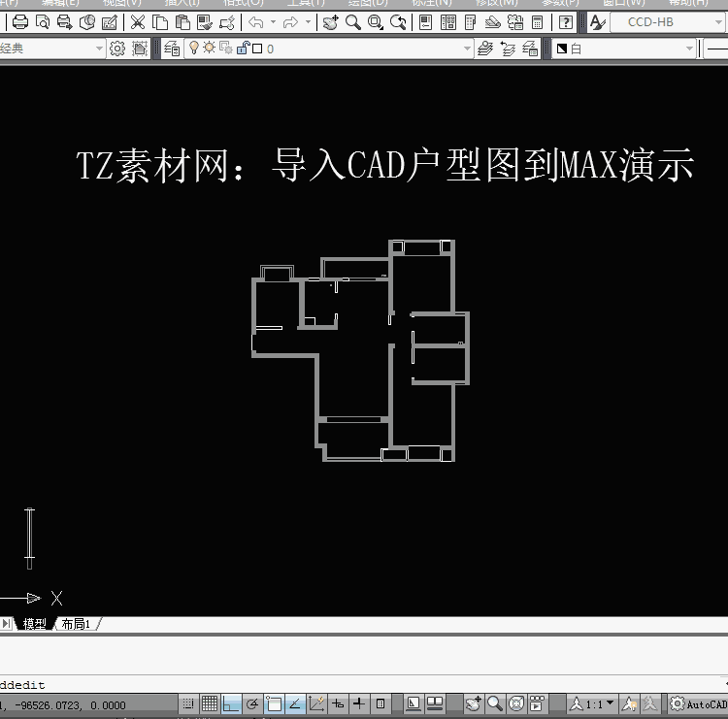Click the Plot (print) icon
Image resolution: width=728 pixels, height=719 pixels.
[20, 21]
